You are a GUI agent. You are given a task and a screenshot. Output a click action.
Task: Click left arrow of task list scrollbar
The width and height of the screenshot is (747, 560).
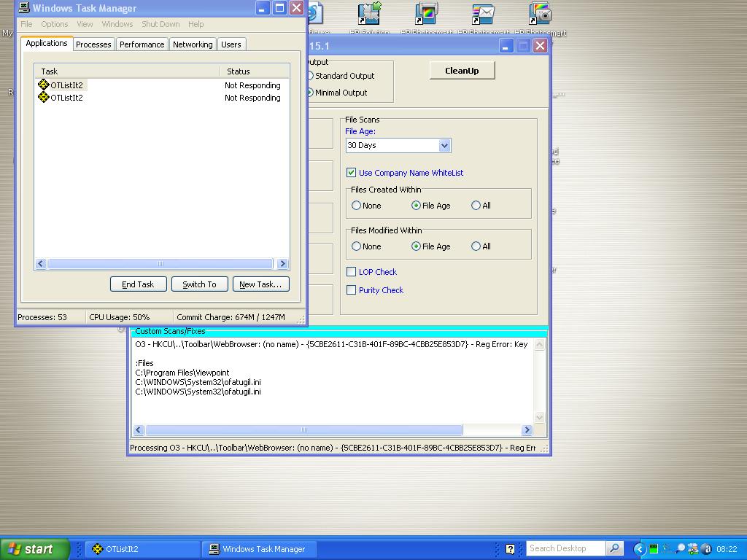tap(41, 264)
